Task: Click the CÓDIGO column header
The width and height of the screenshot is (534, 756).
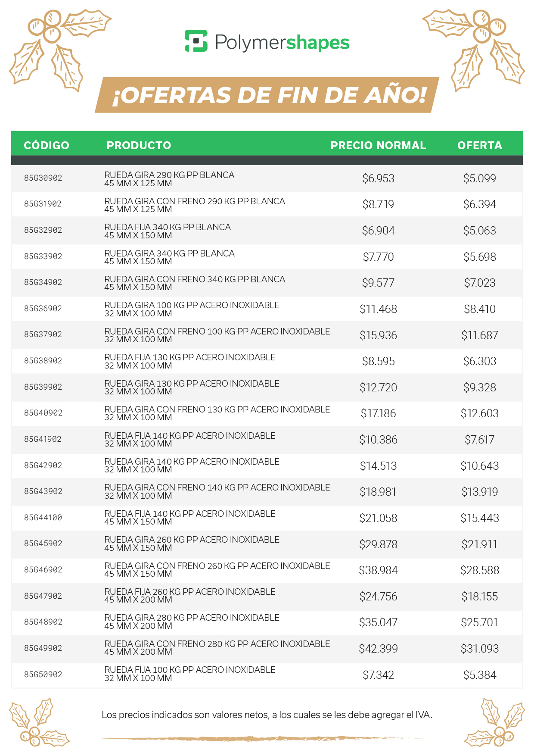Action: 47,145
